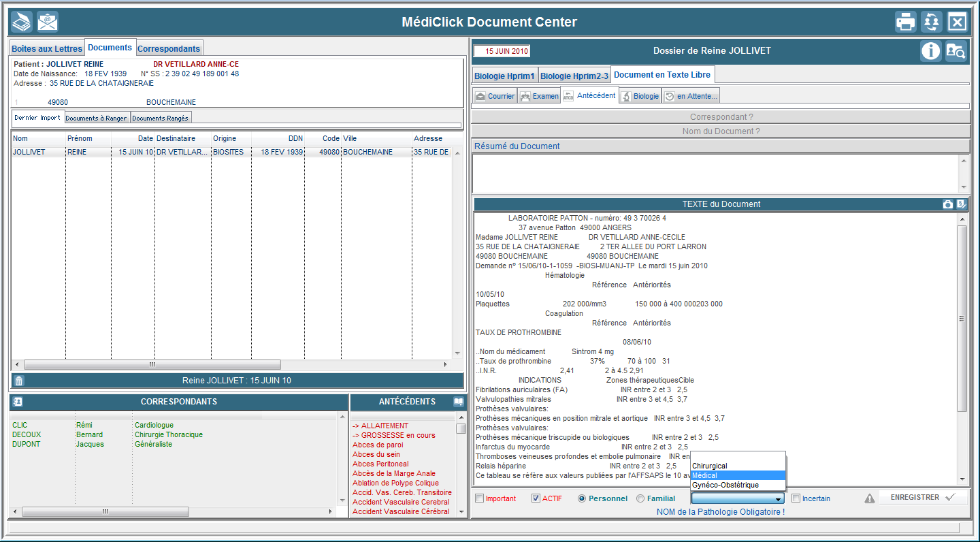Click the patient information (i) icon

(x=930, y=51)
